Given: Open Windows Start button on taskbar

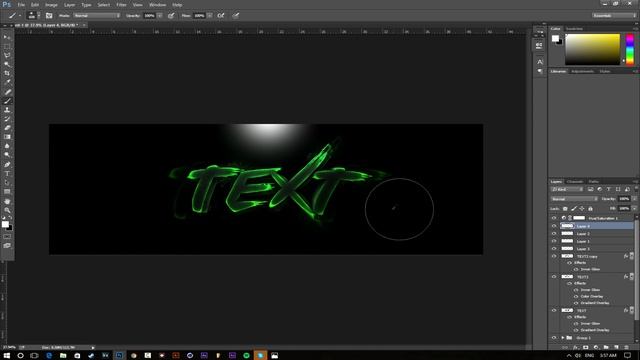Looking at the screenshot, I should (7, 356).
